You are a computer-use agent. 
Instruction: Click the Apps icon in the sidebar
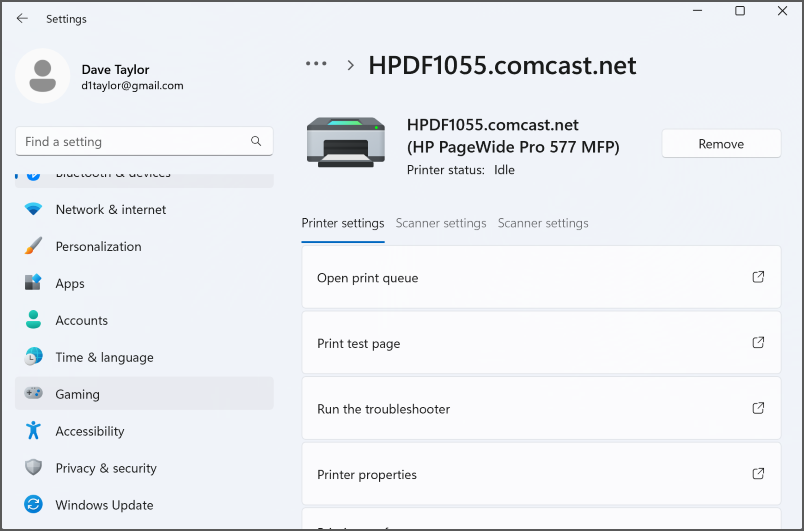(x=33, y=283)
